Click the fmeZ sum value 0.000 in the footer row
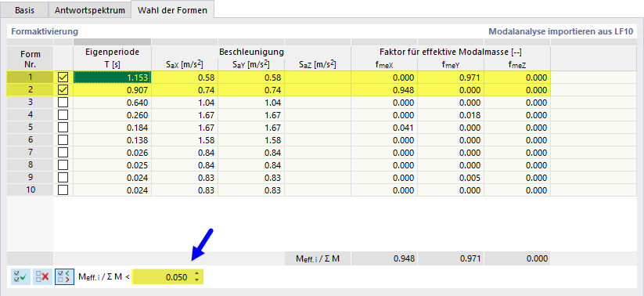644x296 pixels. coord(517,258)
